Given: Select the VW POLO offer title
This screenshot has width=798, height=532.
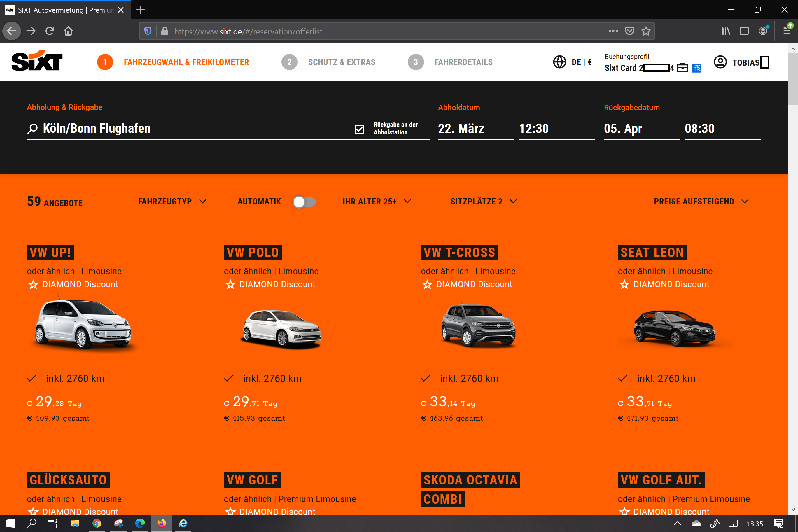Looking at the screenshot, I should coord(253,252).
